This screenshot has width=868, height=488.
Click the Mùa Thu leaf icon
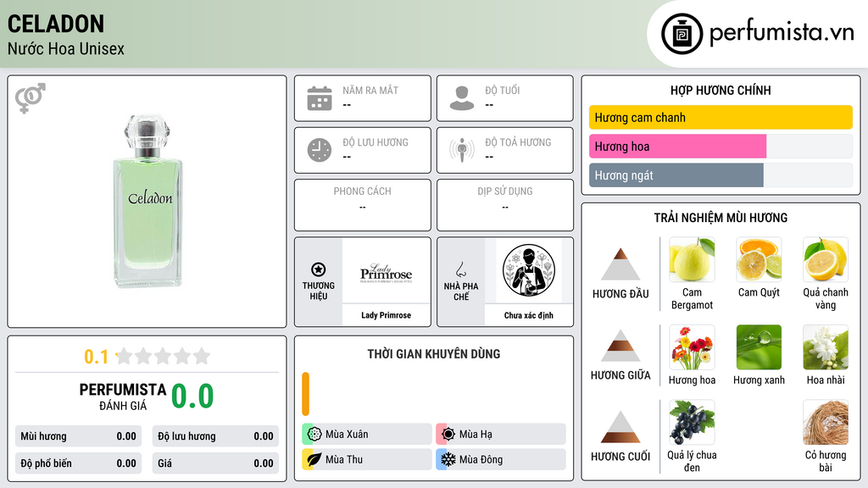(x=314, y=459)
